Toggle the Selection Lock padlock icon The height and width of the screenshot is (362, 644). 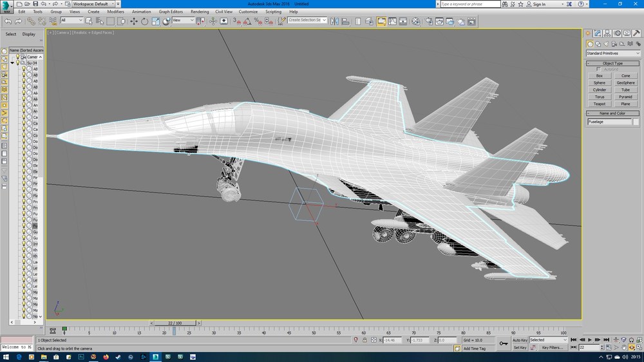(x=365, y=340)
